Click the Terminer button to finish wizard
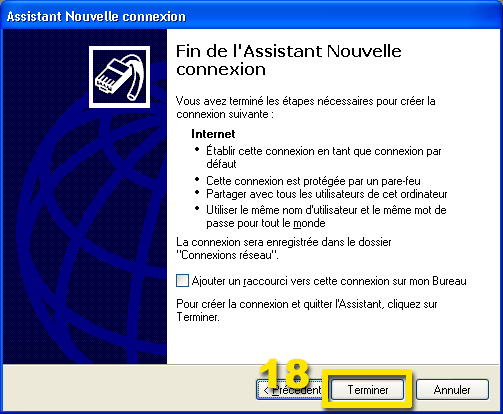This screenshot has width=503, height=414. pyautogui.click(x=367, y=389)
